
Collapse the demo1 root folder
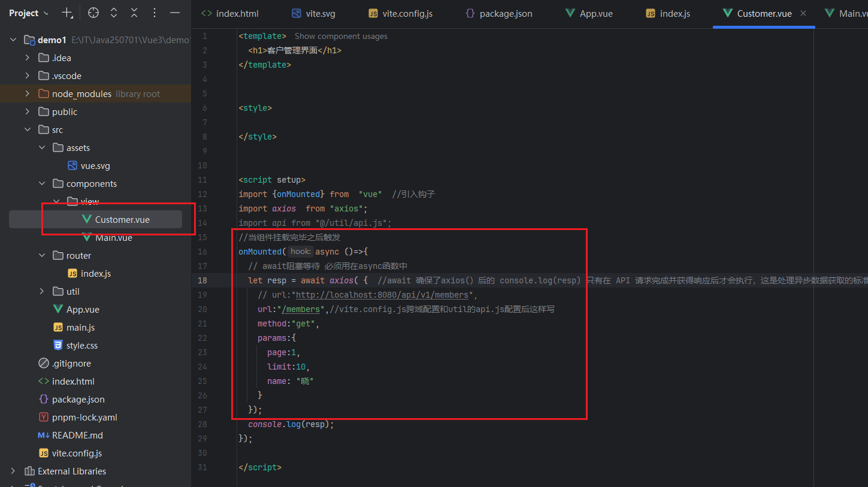13,40
